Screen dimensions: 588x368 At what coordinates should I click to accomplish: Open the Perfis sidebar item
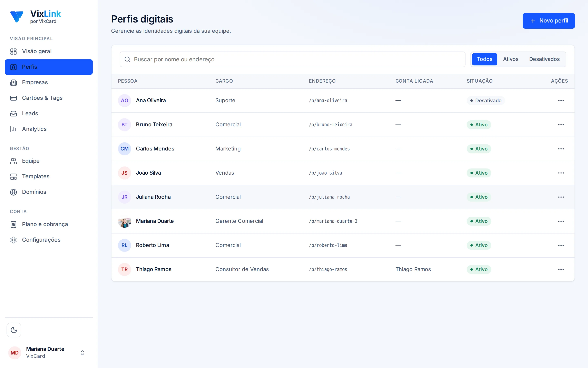49,67
